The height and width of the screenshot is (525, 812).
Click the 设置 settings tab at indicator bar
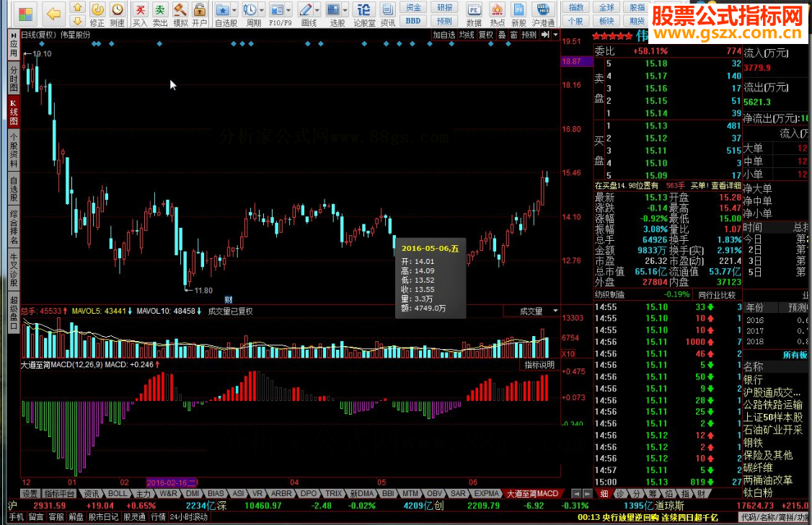click(30, 493)
